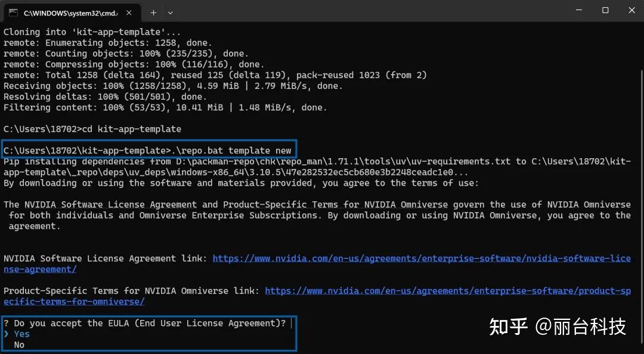Screen dimensions: 644x354
Task: Maximize the terminal window
Action: [x=605, y=10]
